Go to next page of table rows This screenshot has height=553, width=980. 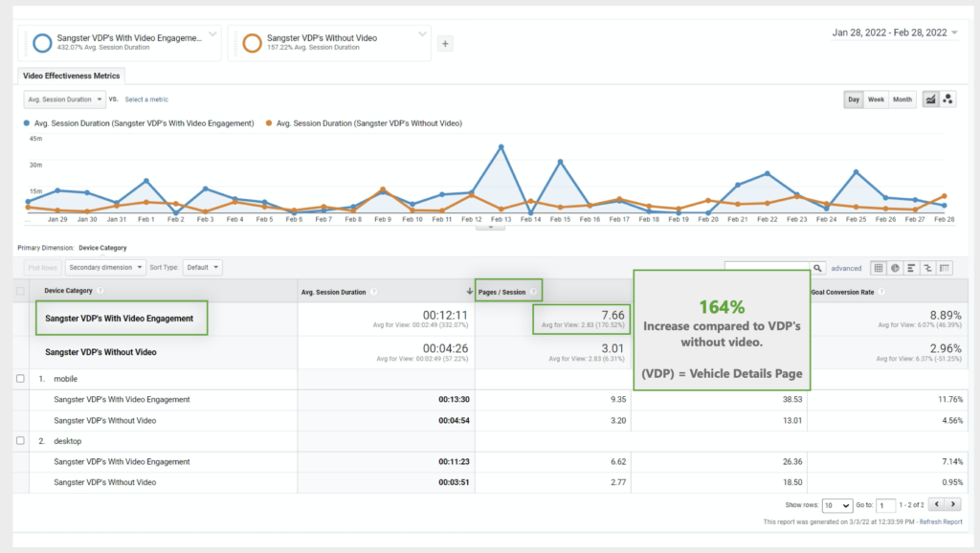(953, 504)
